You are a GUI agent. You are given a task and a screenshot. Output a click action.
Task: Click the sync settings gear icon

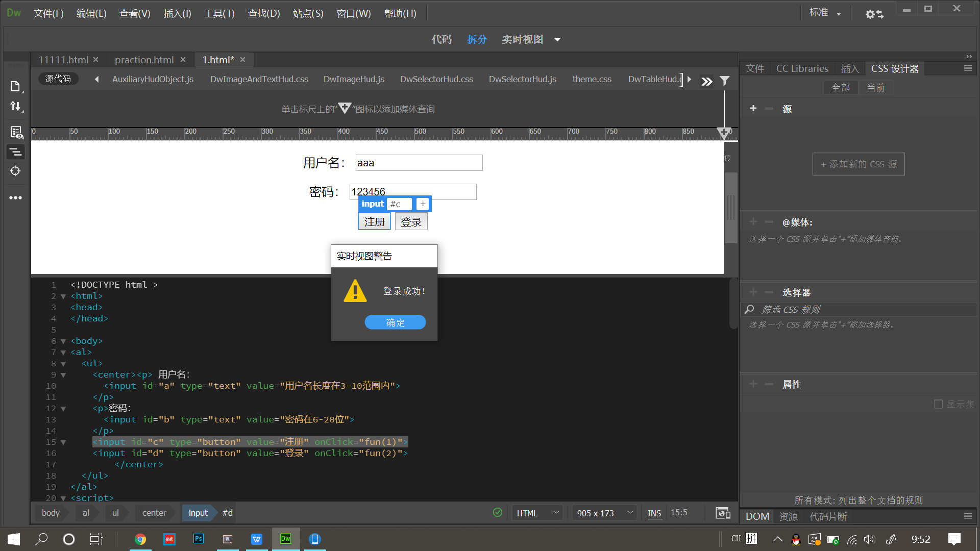(x=874, y=14)
